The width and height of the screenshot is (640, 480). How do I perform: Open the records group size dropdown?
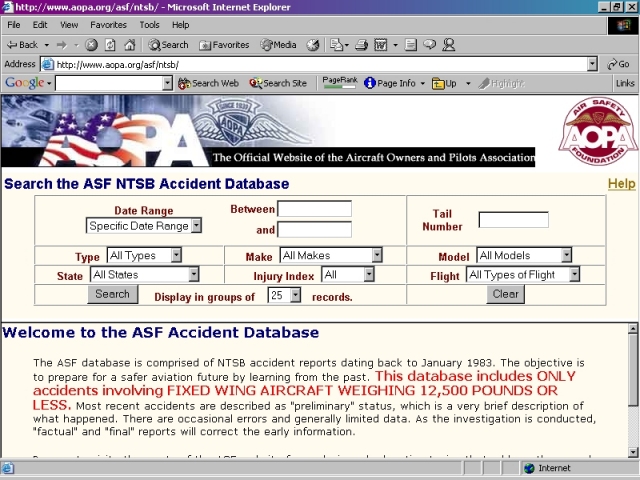(284, 295)
